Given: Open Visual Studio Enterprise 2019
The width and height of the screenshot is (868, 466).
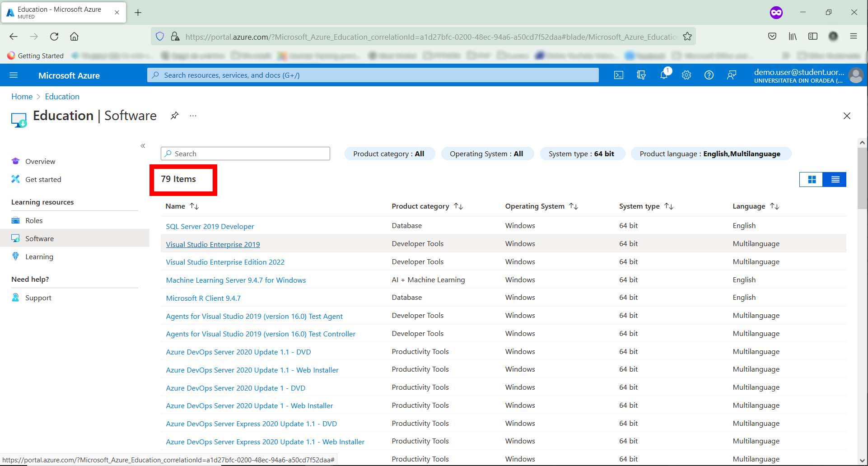Looking at the screenshot, I should 213,244.
